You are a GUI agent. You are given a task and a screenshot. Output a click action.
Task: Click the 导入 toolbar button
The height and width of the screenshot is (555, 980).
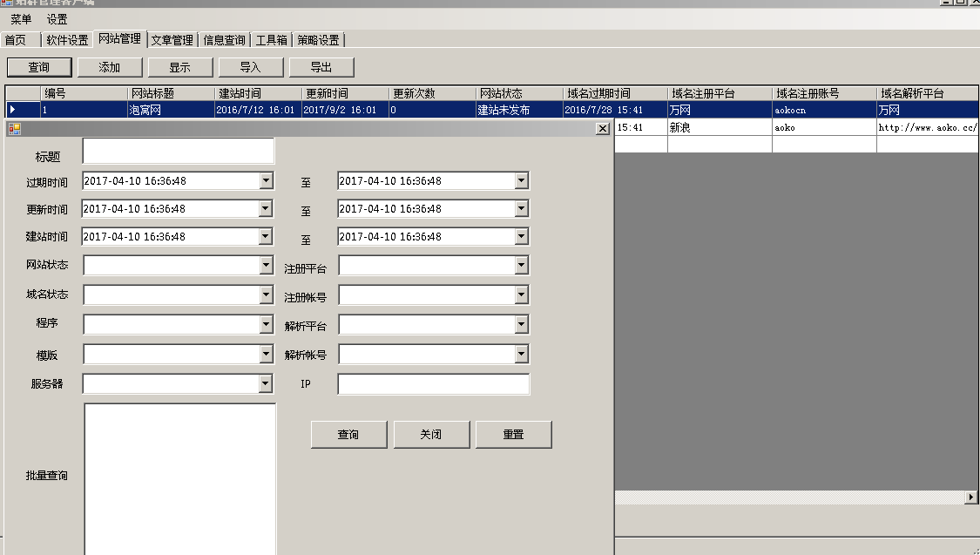(x=250, y=66)
